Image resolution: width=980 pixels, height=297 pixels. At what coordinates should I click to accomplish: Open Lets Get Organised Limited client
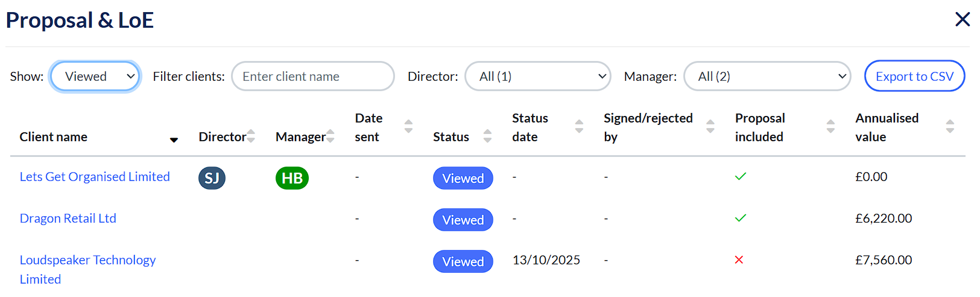95,177
